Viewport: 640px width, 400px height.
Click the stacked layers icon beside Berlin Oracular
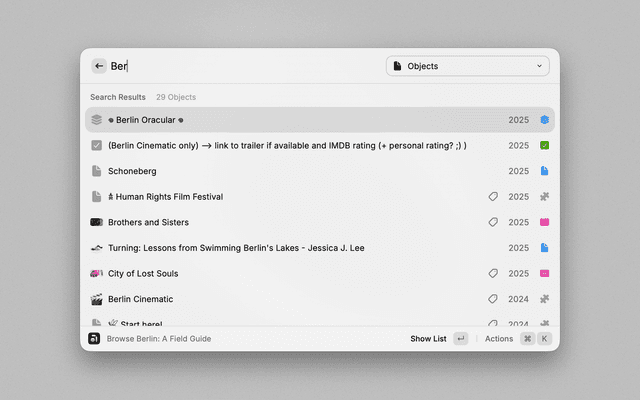[97, 120]
